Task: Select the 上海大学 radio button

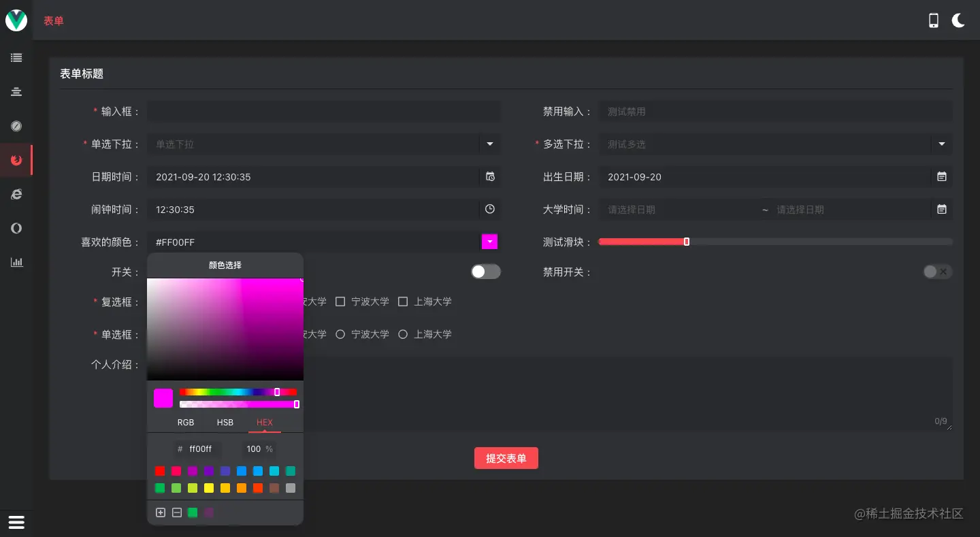Action: point(402,333)
